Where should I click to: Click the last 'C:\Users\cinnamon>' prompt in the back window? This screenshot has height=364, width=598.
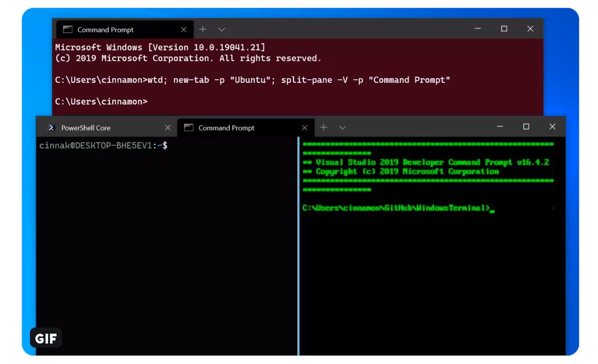[x=101, y=102]
